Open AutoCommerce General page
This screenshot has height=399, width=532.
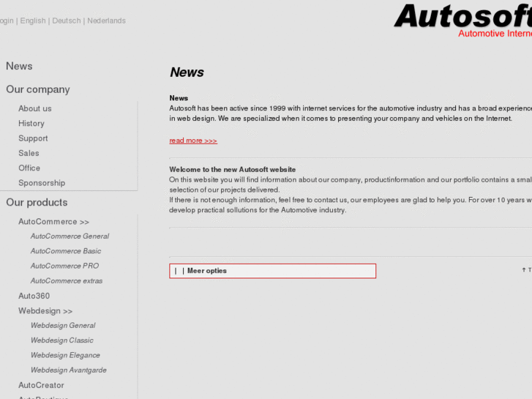[x=70, y=236]
